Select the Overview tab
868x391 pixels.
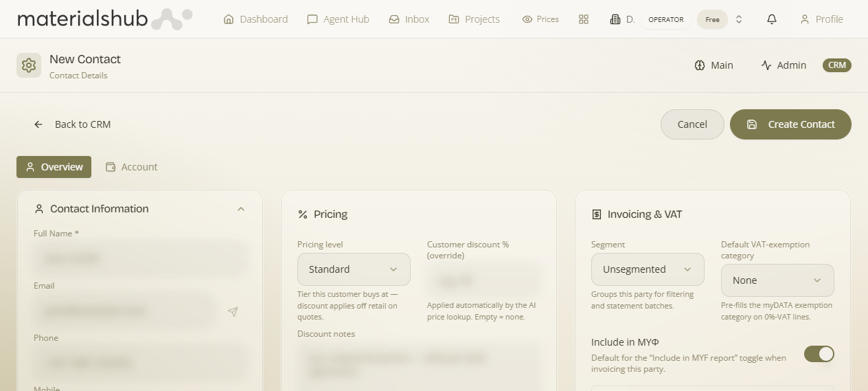pos(54,167)
